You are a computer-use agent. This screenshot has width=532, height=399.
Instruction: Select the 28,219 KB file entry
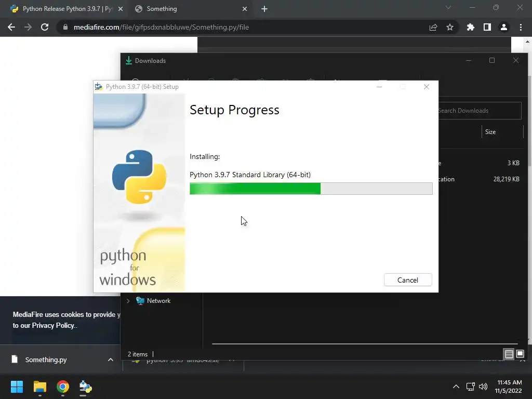pyautogui.click(x=506, y=179)
